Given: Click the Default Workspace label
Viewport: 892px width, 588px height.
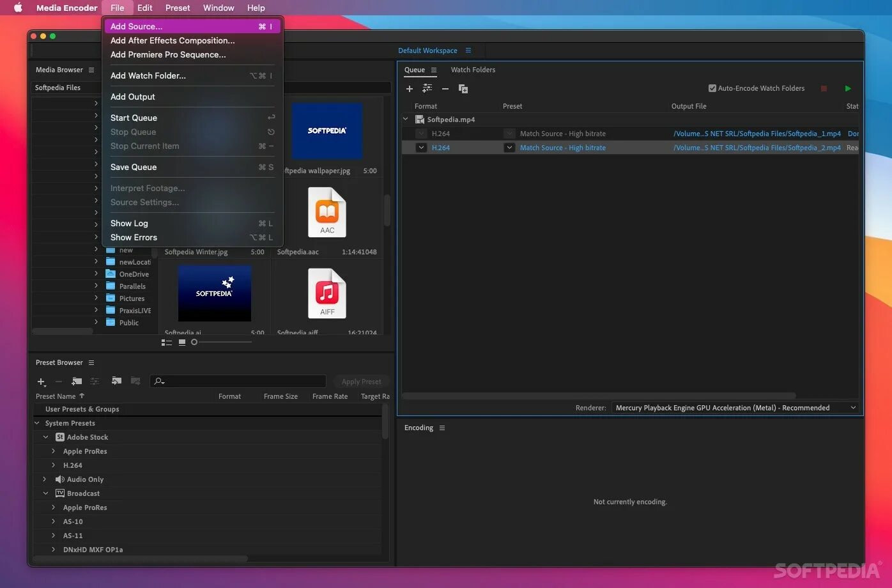Looking at the screenshot, I should (x=427, y=50).
